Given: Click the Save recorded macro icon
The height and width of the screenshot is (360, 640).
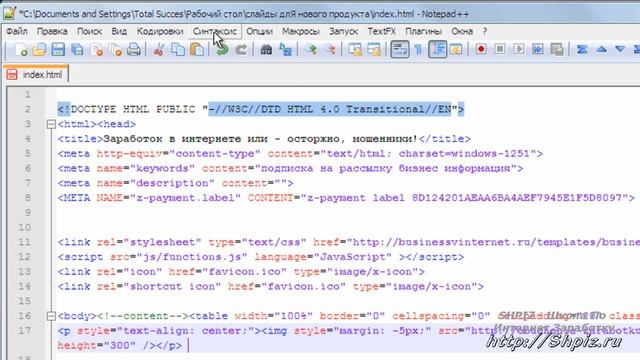Looking at the screenshot, I should coord(557,49).
